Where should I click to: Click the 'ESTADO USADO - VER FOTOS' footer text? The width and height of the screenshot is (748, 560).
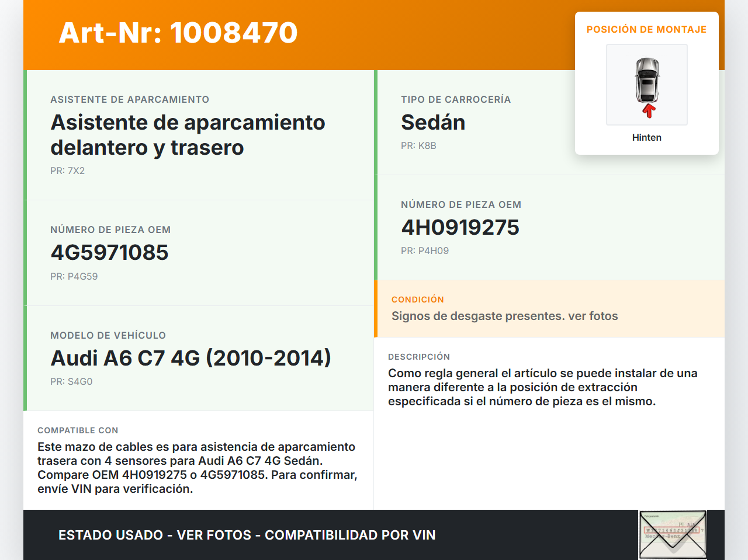coord(247,535)
